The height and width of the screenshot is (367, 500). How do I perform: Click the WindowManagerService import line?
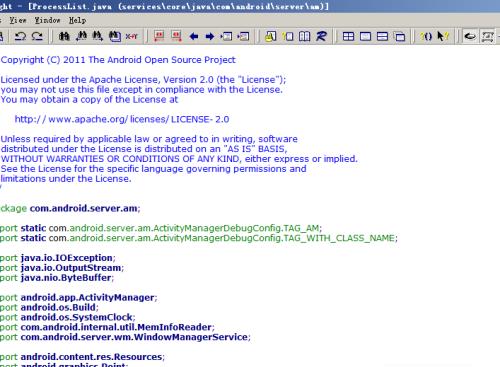coord(125,337)
